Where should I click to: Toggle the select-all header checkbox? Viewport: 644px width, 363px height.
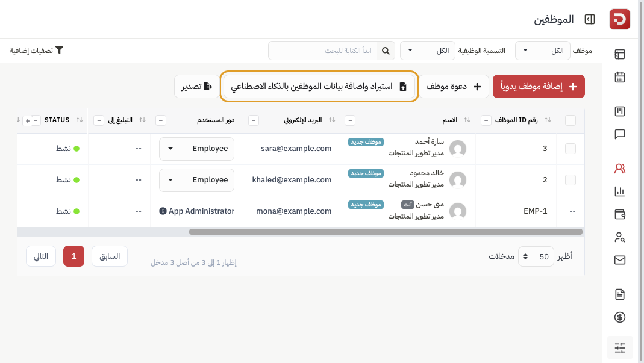tap(571, 120)
